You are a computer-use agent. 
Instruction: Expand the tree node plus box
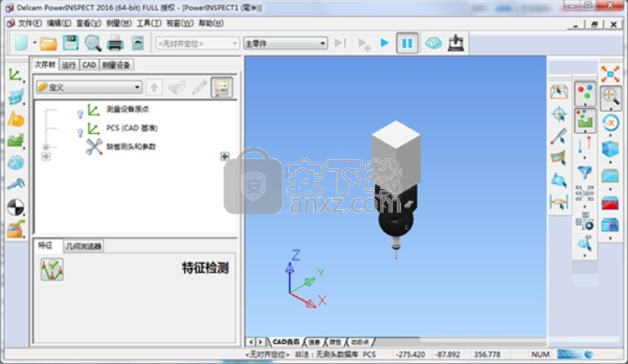point(46,147)
